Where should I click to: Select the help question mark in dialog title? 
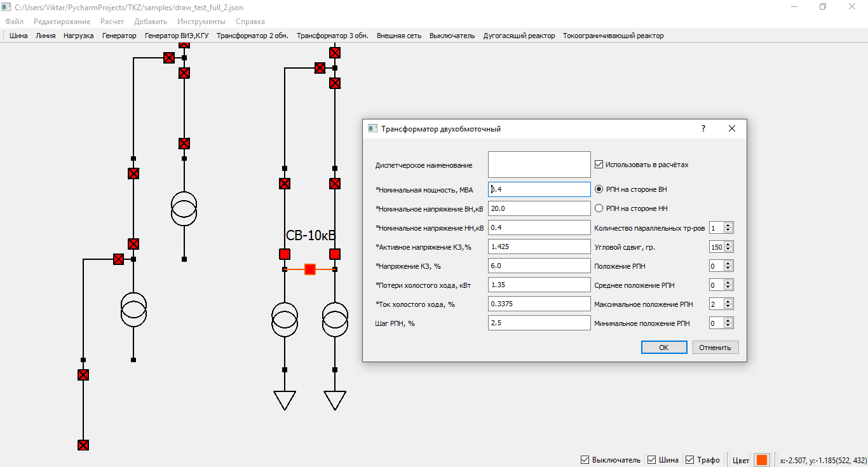(703, 128)
